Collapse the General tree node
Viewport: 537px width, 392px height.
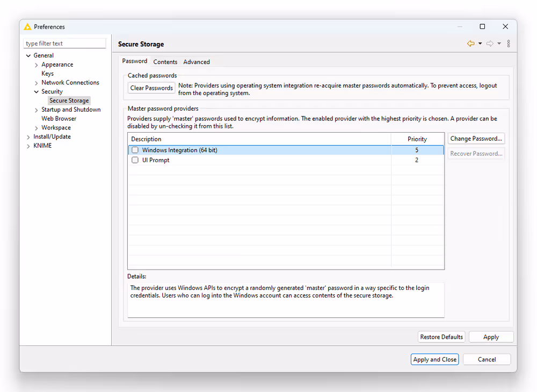coord(28,55)
